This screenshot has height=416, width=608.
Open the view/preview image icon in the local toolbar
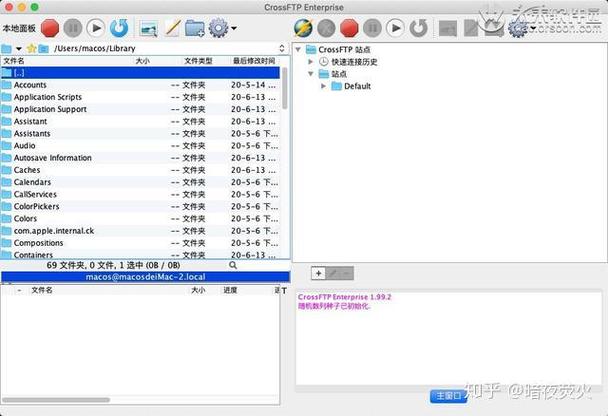[149, 29]
